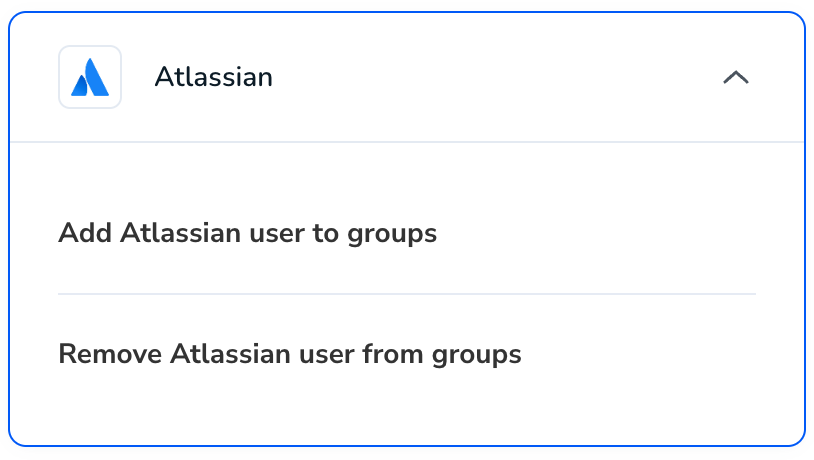Pick the last Atlassian action in list
The height and width of the screenshot is (460, 814).
tap(290, 355)
